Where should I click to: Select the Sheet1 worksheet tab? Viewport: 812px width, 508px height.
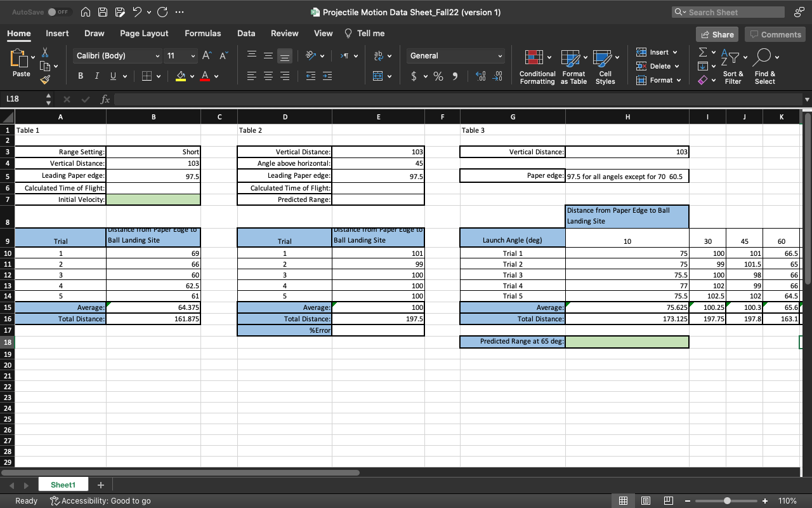(x=63, y=485)
